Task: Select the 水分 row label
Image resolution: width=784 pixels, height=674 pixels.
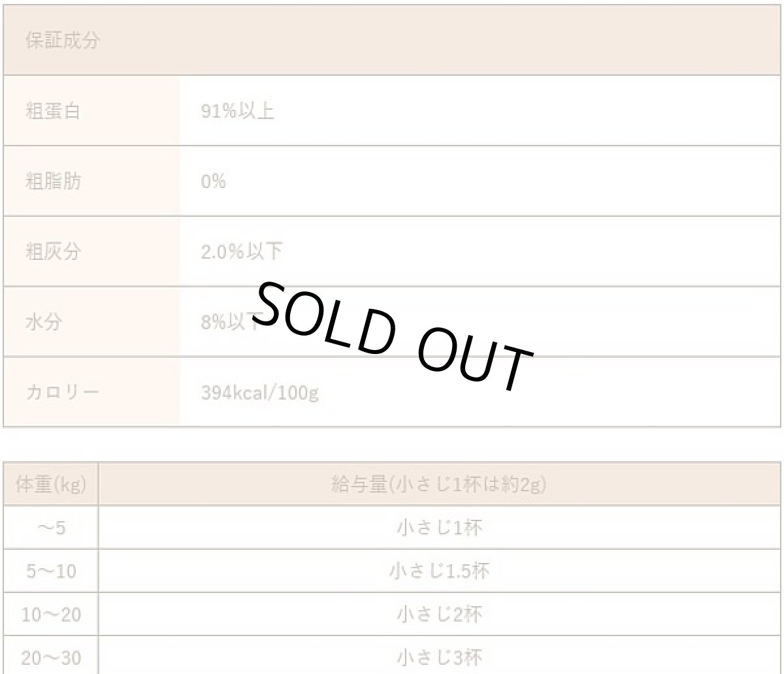Action: click(x=43, y=322)
